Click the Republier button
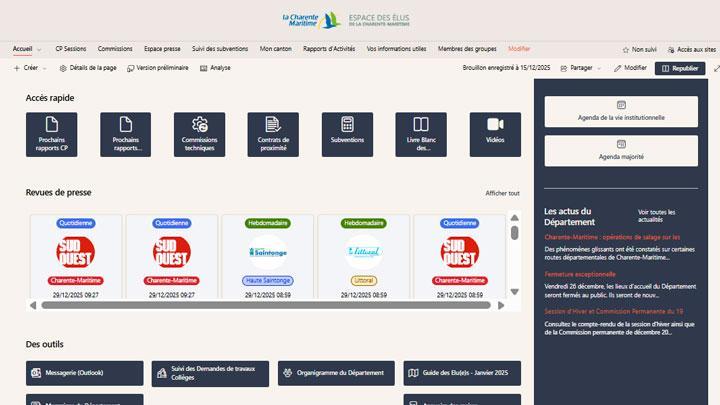Screen dimensions: 720x405 click(x=680, y=68)
